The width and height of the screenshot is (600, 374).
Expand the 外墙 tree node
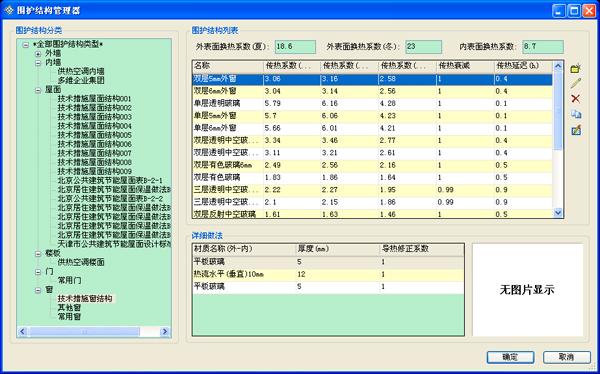pyautogui.click(x=38, y=54)
